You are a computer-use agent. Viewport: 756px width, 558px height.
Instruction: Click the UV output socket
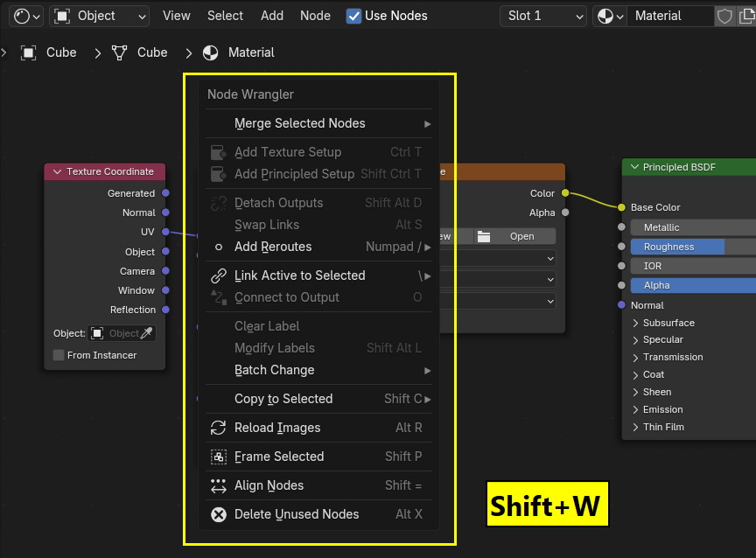[165, 232]
